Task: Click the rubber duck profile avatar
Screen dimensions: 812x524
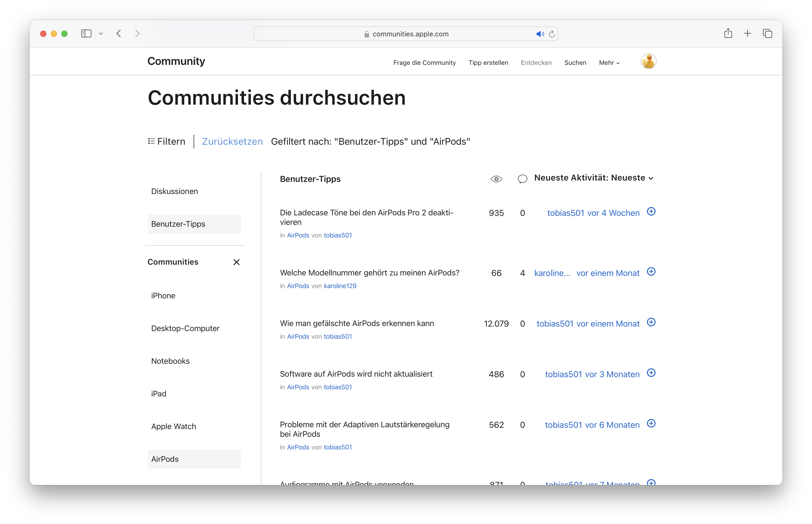Action: pos(648,62)
